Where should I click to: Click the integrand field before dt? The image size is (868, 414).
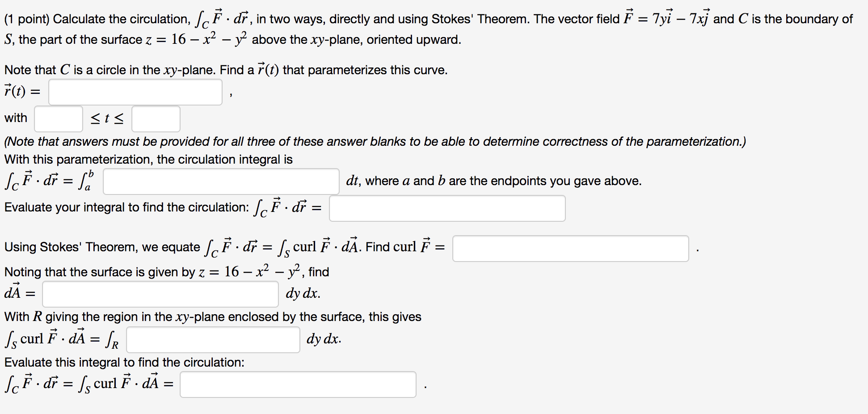(220, 181)
